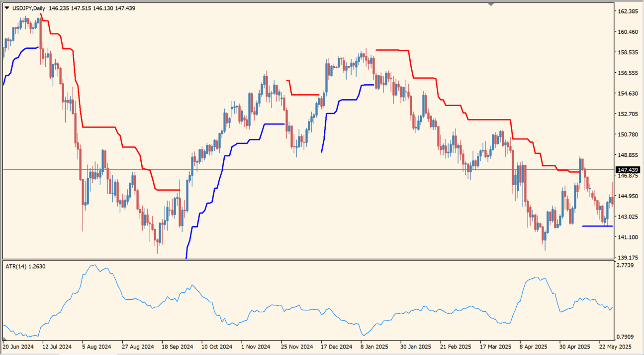Click the 154.630 price axis label
The image size is (644, 355).
tap(628, 94)
